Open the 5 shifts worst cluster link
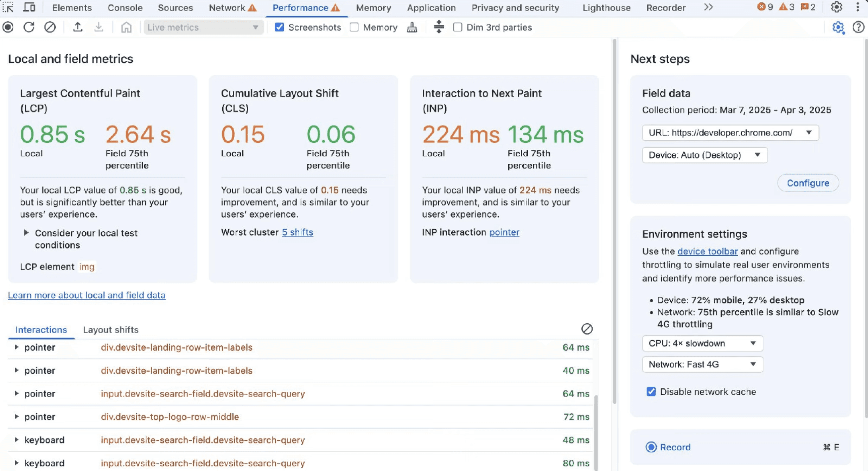 (297, 232)
